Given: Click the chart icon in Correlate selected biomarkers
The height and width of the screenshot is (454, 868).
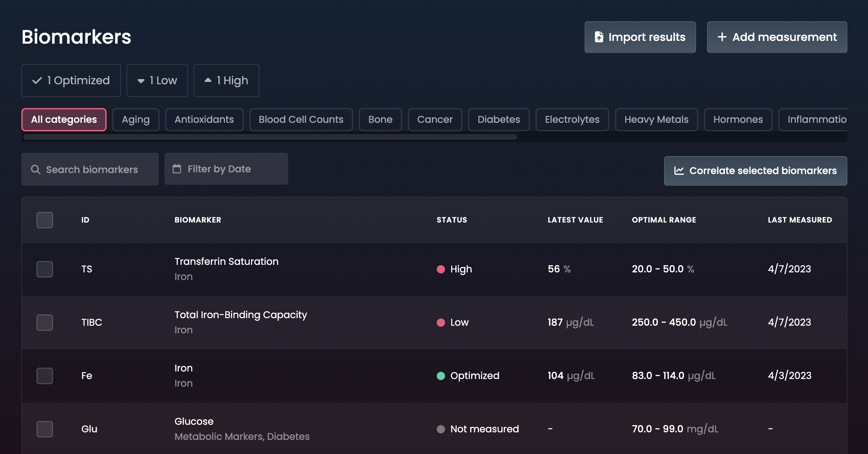Looking at the screenshot, I should (x=679, y=171).
